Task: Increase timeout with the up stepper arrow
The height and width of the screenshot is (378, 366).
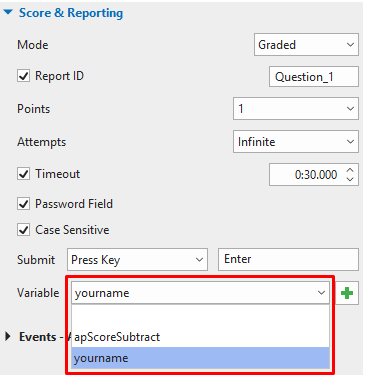Action: (350, 170)
